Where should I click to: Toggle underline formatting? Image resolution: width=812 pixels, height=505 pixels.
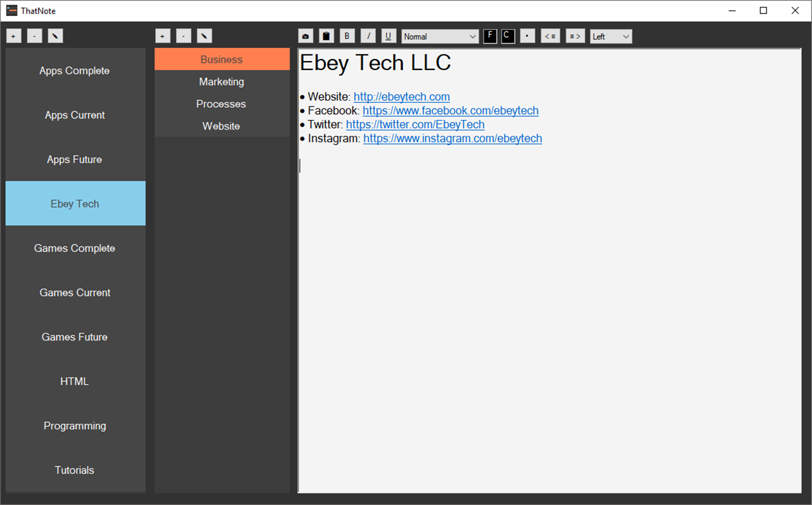[388, 36]
